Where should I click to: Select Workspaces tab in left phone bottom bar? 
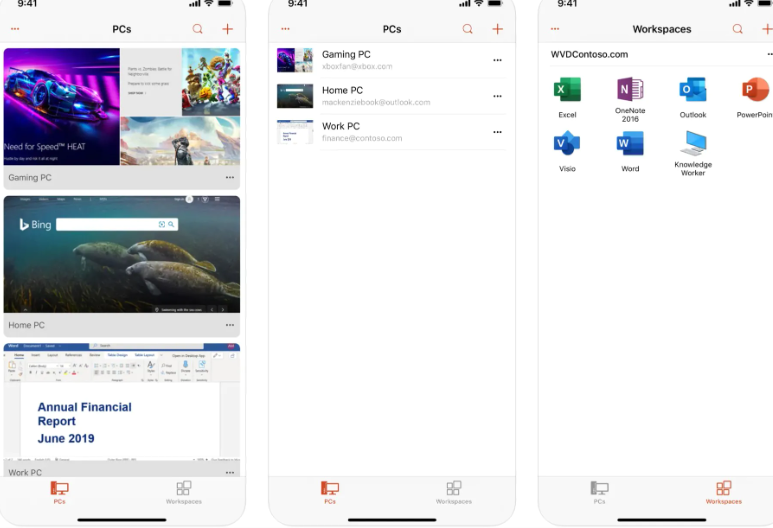coord(184,493)
